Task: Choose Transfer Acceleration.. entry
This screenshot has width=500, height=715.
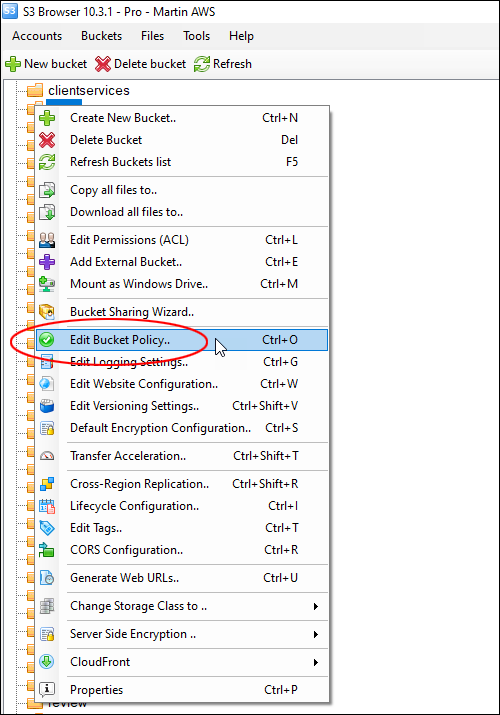Action: (182, 456)
